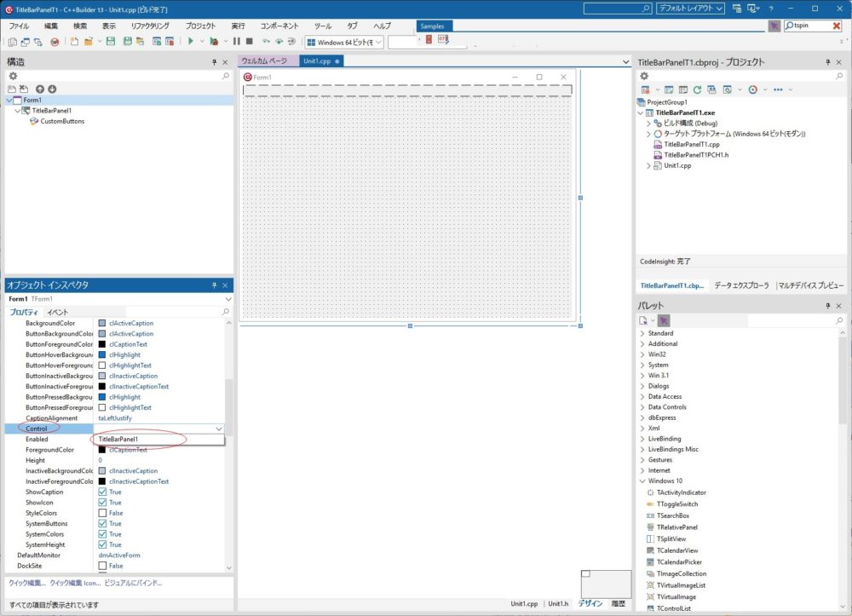Viewport: 852px width, 616px height.
Task: Click the move-up arrow in structure panel
Action: [40, 89]
